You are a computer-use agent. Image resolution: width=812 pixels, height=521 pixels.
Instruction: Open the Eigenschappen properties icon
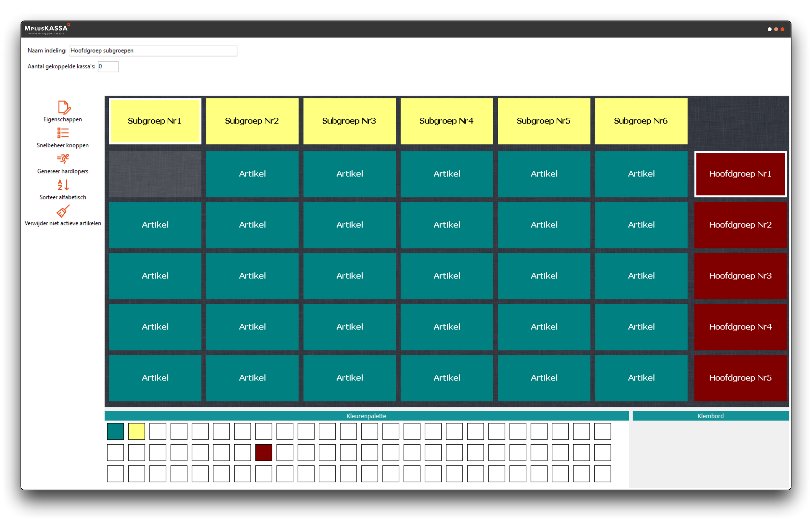coord(63,108)
